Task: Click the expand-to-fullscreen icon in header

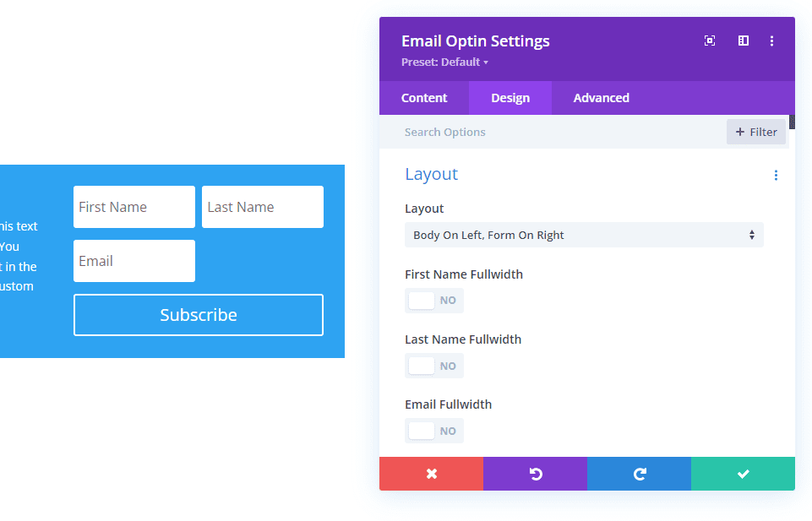Action: tap(710, 41)
